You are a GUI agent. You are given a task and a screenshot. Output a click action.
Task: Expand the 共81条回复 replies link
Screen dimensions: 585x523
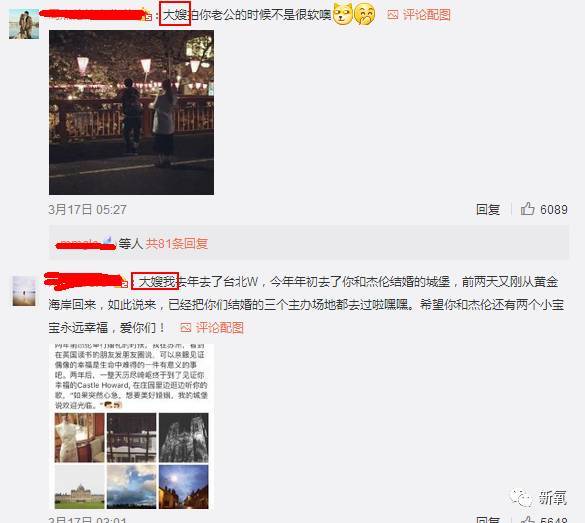(176, 244)
